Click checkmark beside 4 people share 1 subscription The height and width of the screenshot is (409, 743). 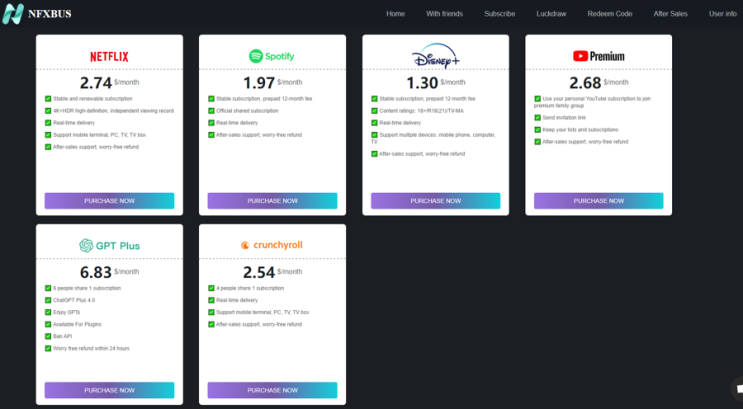coord(211,288)
